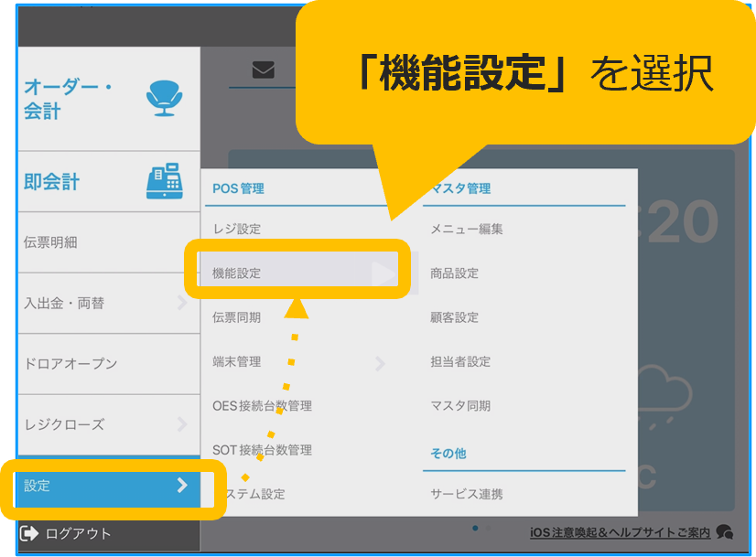Expand the 入出金・両替 chevron
756x557 pixels.
(182, 303)
